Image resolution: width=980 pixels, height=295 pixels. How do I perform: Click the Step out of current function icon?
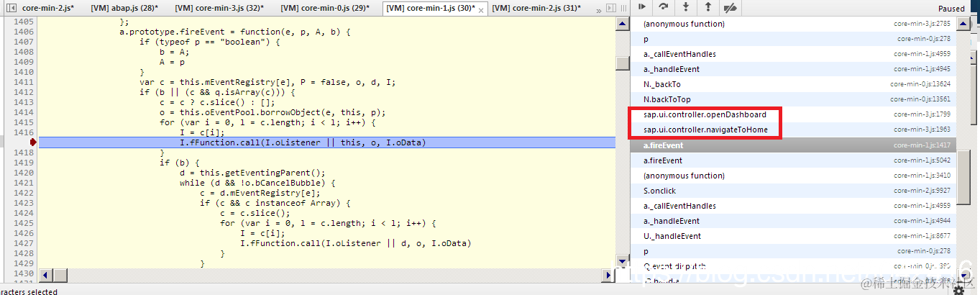click(708, 7)
